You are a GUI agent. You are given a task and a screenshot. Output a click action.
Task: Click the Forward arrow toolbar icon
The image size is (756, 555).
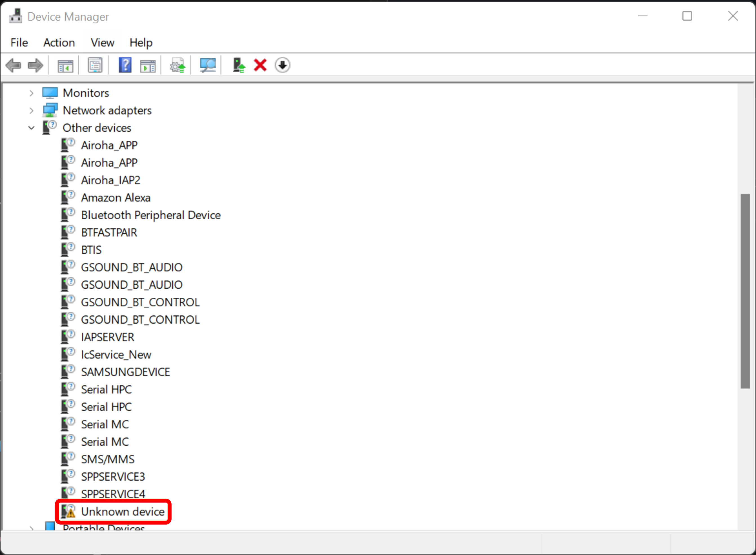(x=35, y=65)
